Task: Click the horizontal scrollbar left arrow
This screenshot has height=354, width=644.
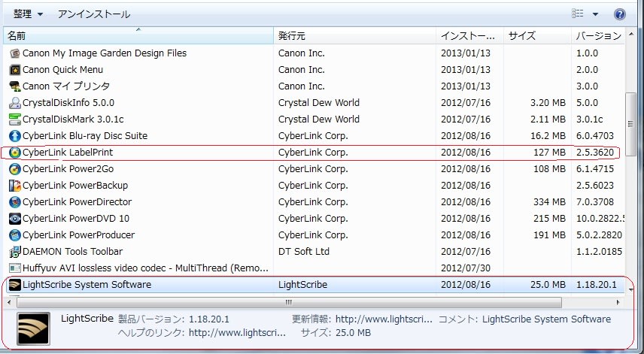Action: pyautogui.click(x=10, y=303)
